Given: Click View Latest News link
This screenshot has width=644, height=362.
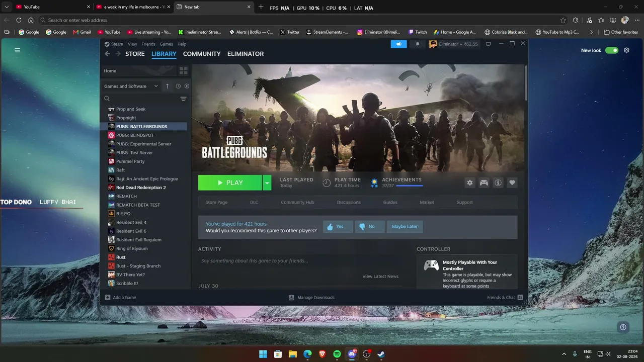Looking at the screenshot, I should tap(380, 277).
